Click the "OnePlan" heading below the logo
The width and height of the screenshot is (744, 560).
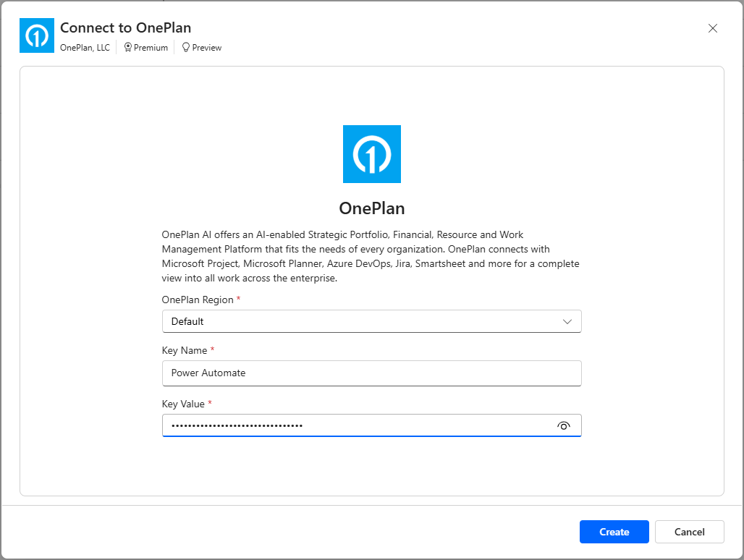tap(371, 208)
